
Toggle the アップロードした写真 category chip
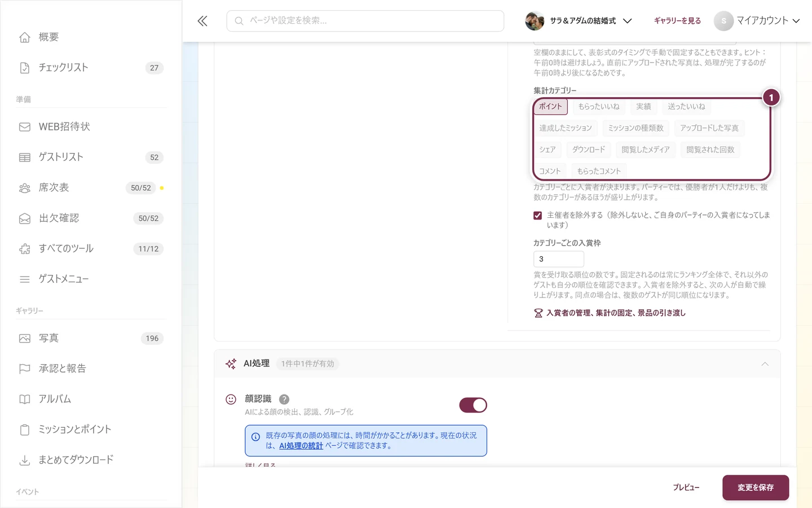(709, 128)
